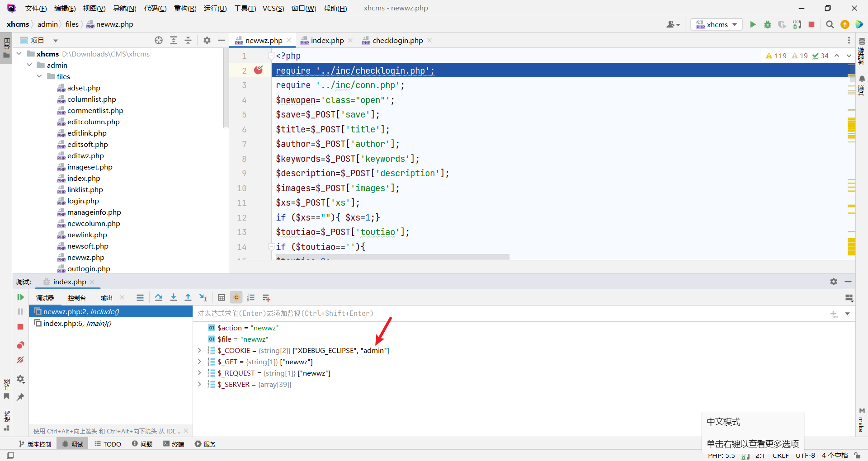Open the 文件(F) menu
868x461 pixels.
click(x=36, y=8)
